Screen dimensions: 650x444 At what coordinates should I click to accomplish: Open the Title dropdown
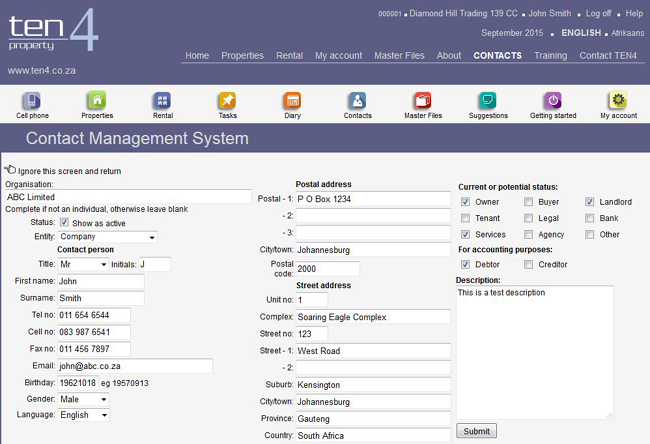tap(83, 264)
